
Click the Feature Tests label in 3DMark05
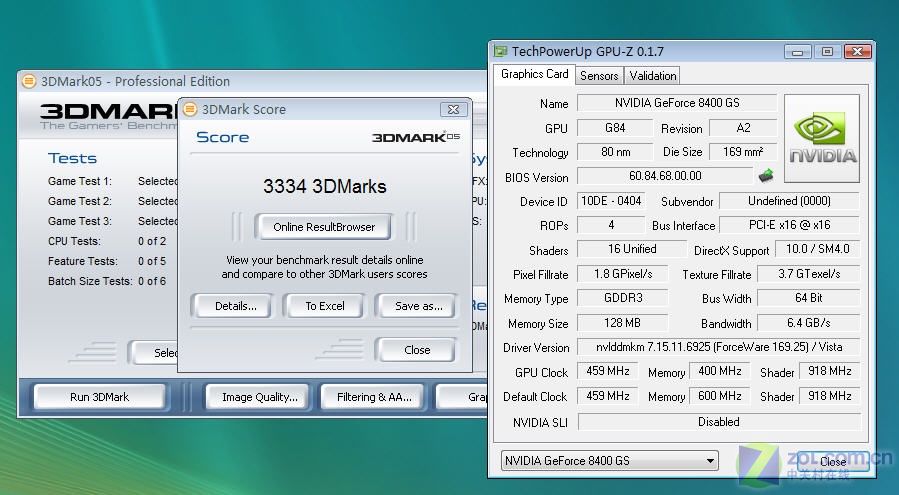tap(83, 262)
